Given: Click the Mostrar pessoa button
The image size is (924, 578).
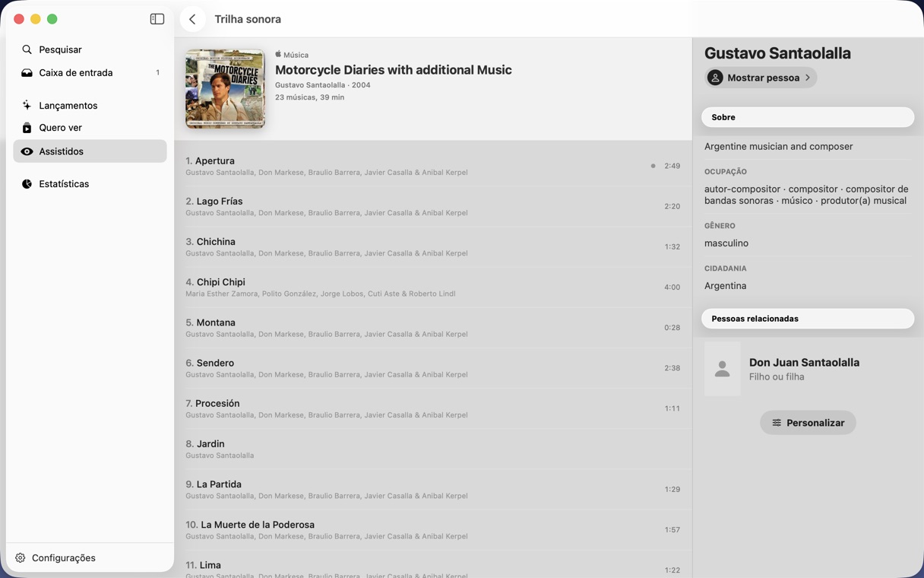Looking at the screenshot, I should coord(761,78).
